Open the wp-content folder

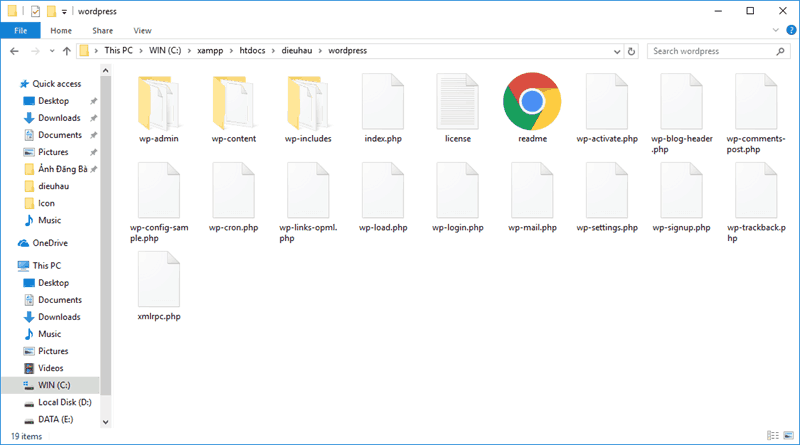click(234, 102)
